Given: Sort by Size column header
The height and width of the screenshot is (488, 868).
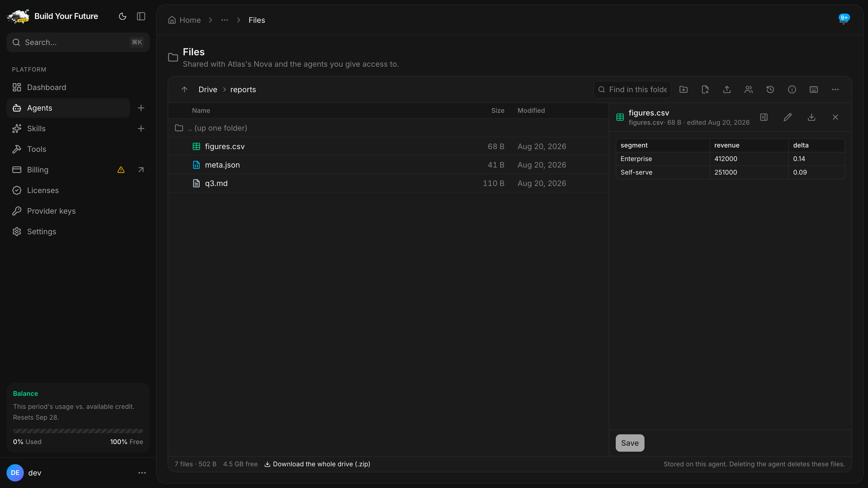Looking at the screenshot, I should (x=497, y=110).
